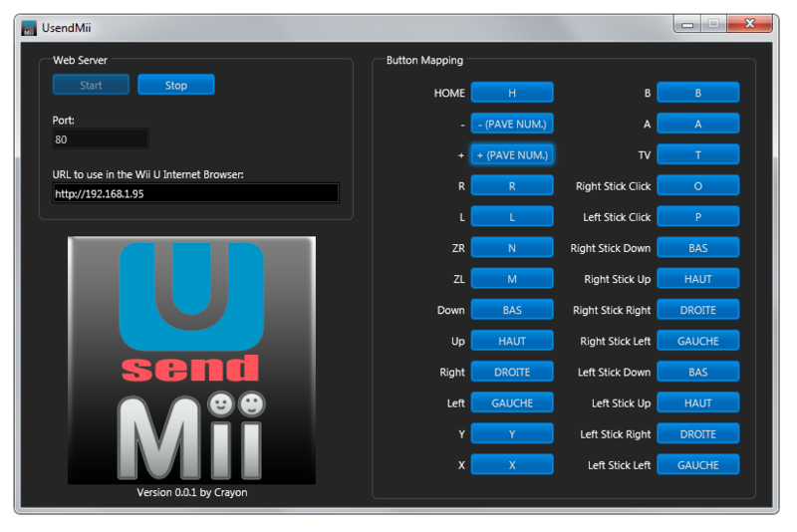The height and width of the screenshot is (532, 797).
Task: Stop the web server
Action: click(x=176, y=86)
